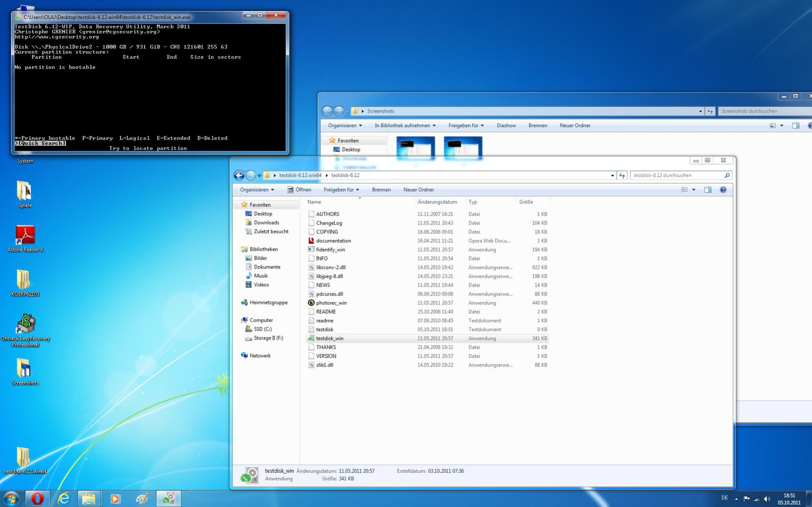Open Windows Explorer from the taskbar
This screenshot has width=812, height=507.
point(89,499)
